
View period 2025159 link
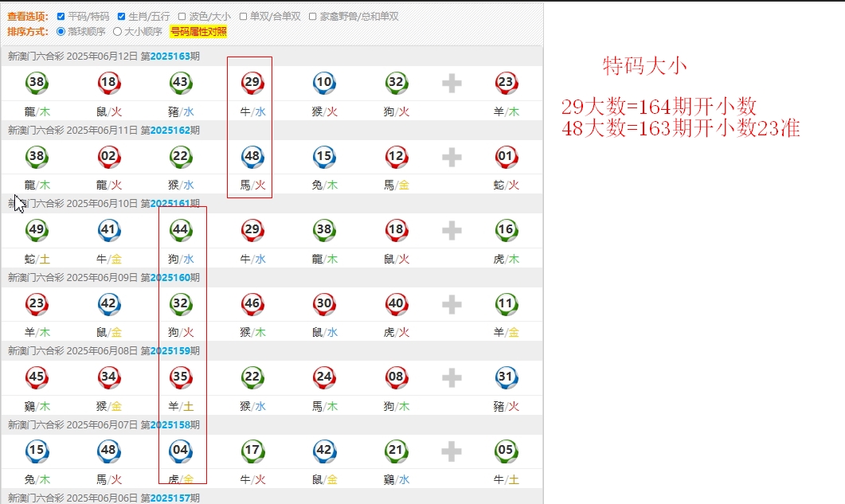coord(170,351)
